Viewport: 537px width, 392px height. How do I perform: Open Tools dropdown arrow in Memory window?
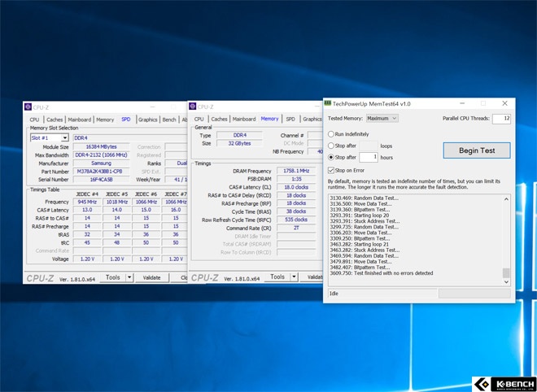pyautogui.click(x=295, y=277)
